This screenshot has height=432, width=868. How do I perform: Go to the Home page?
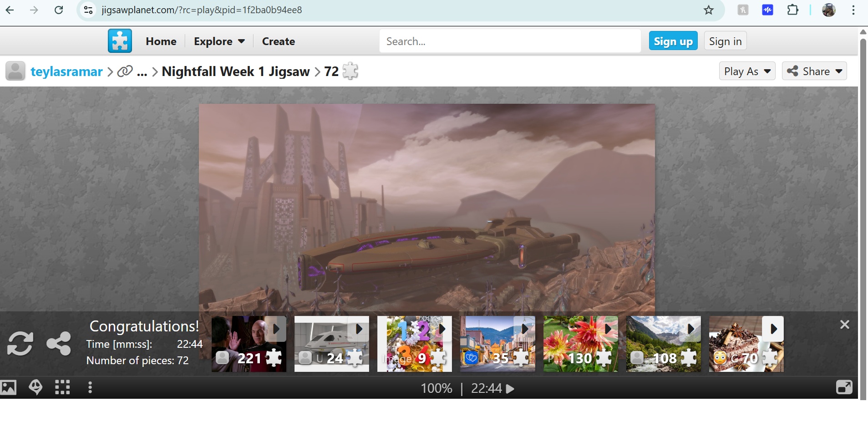click(161, 41)
